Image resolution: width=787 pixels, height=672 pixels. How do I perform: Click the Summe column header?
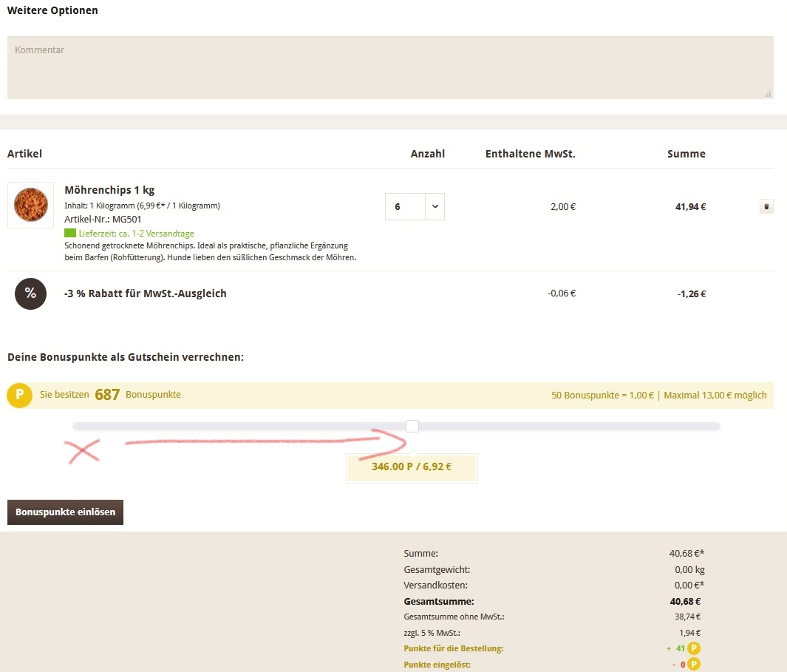point(686,154)
